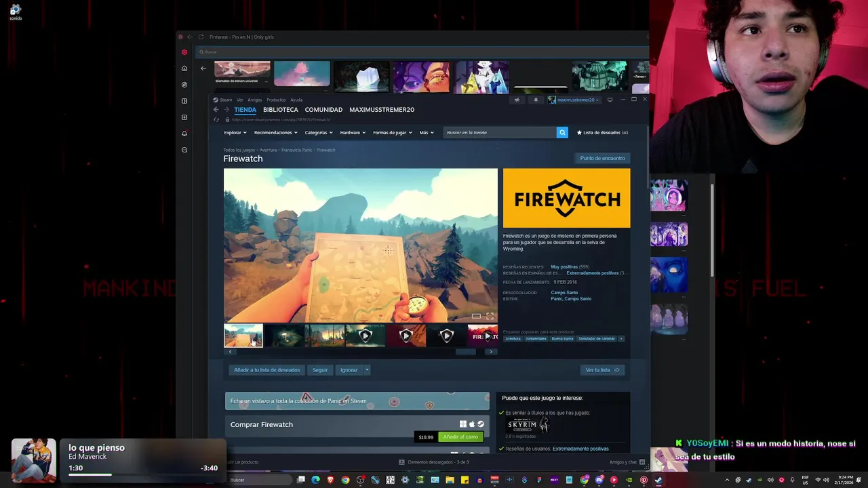Viewport: 868px width, 488px height.
Task: Expand the Hardware dropdown
Action: tap(353, 133)
